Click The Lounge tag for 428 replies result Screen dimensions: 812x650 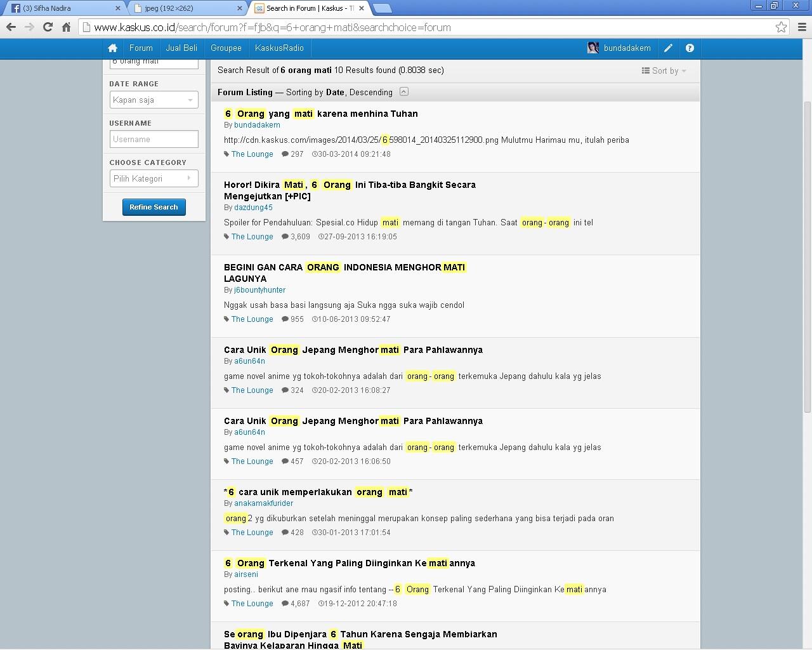[x=252, y=533]
